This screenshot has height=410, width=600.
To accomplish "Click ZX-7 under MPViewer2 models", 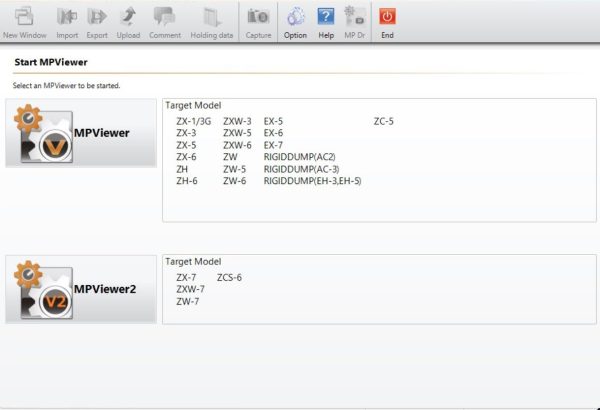I will [186, 278].
